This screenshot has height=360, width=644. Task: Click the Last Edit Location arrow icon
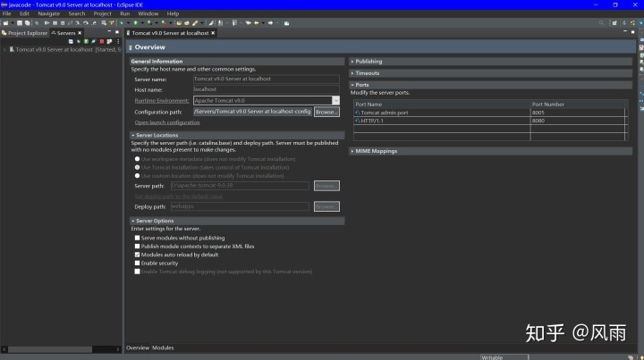(x=248, y=23)
